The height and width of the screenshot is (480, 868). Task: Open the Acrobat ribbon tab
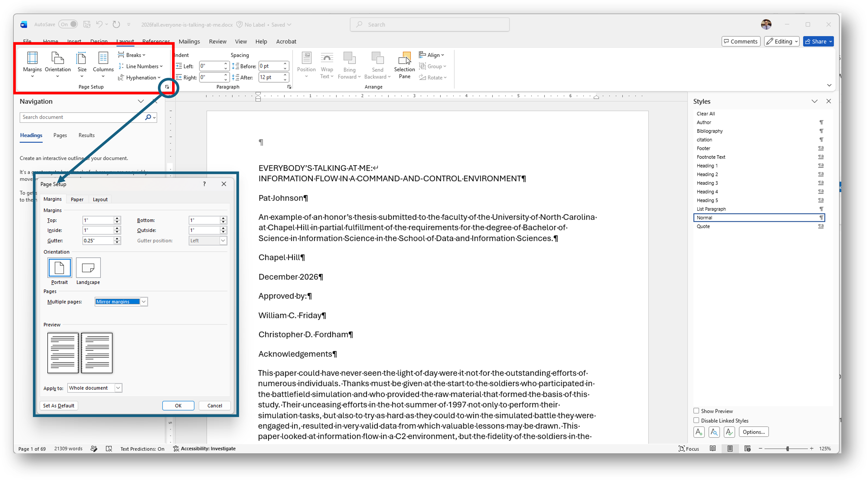tap(286, 41)
